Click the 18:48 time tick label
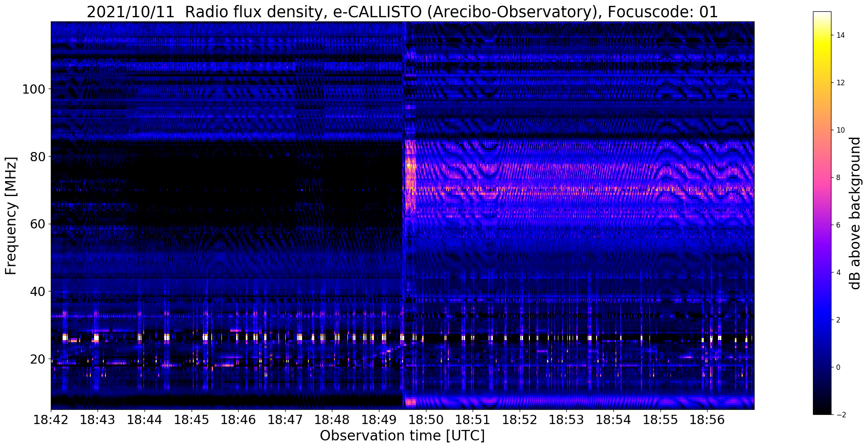Viewport: 868px width, 448px height. (332, 419)
